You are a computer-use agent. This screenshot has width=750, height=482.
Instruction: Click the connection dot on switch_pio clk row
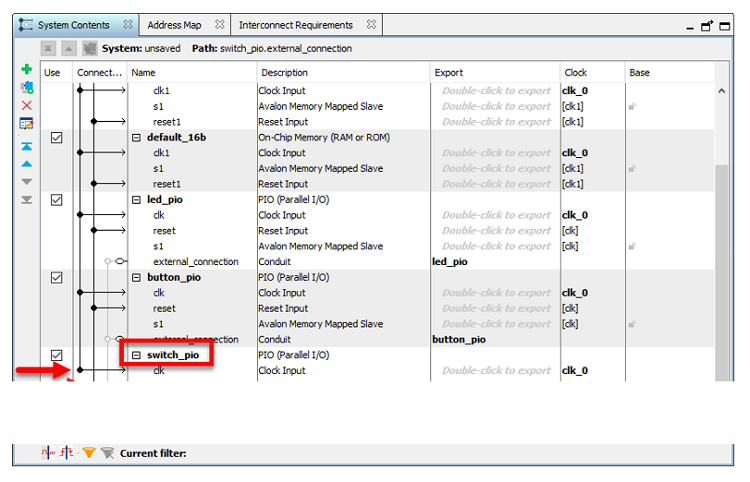(80, 370)
